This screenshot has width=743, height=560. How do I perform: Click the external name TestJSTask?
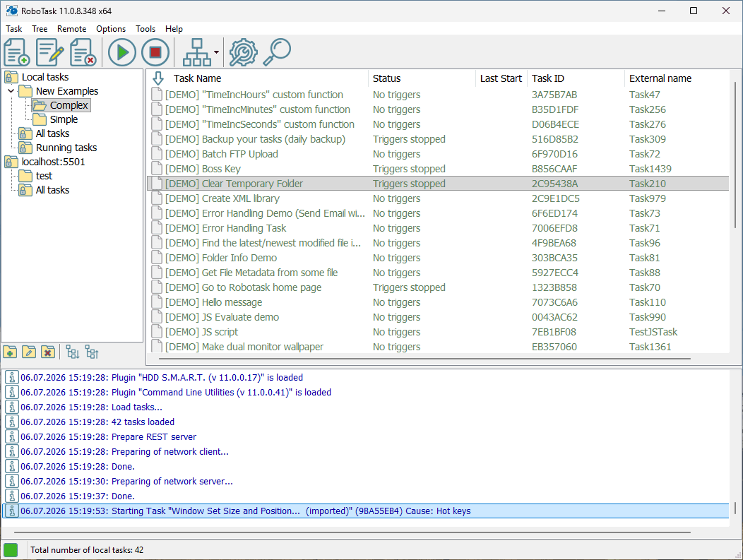pyautogui.click(x=653, y=332)
